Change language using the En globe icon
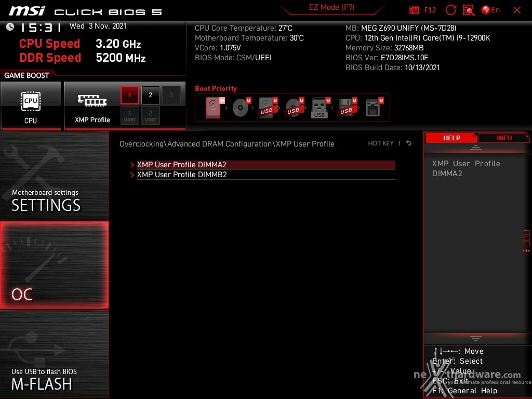Screen dimensions: 532x399 coord(490,10)
